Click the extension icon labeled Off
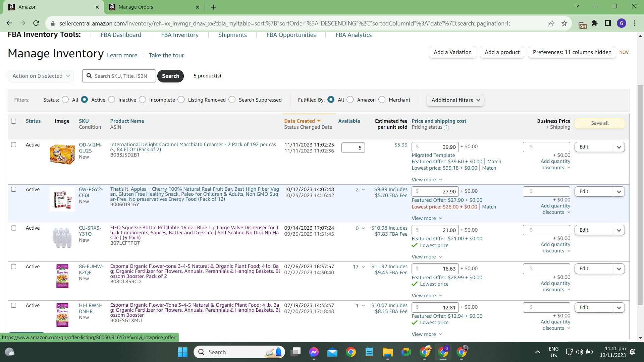Viewport: 644px width, 362px height. pyautogui.click(x=583, y=24)
